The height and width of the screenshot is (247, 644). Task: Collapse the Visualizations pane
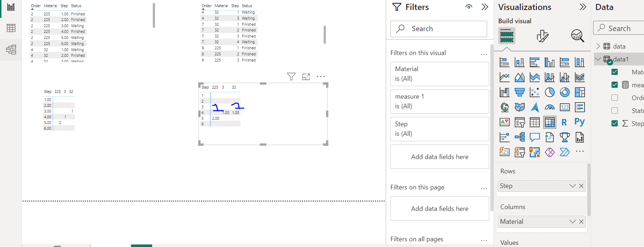pyautogui.click(x=583, y=7)
